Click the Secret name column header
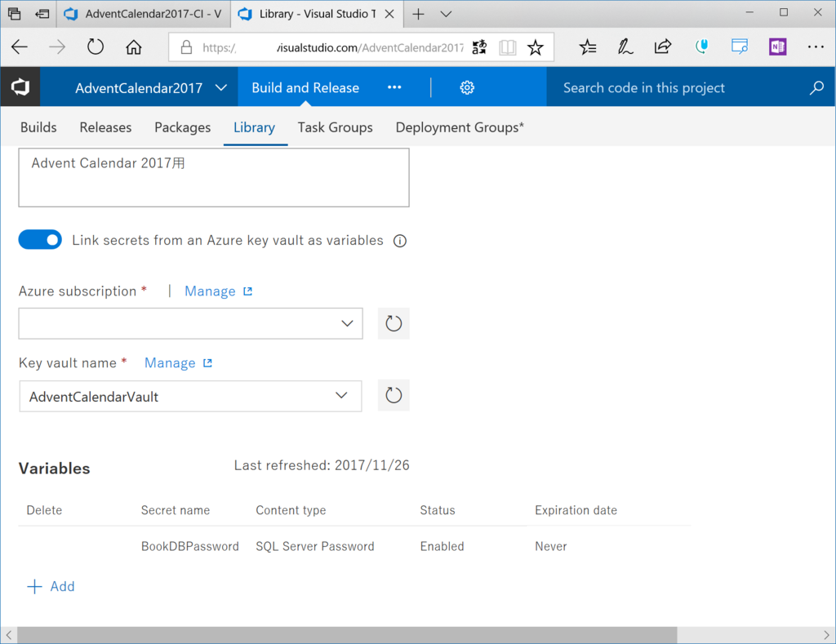This screenshot has width=836, height=644. click(x=176, y=510)
